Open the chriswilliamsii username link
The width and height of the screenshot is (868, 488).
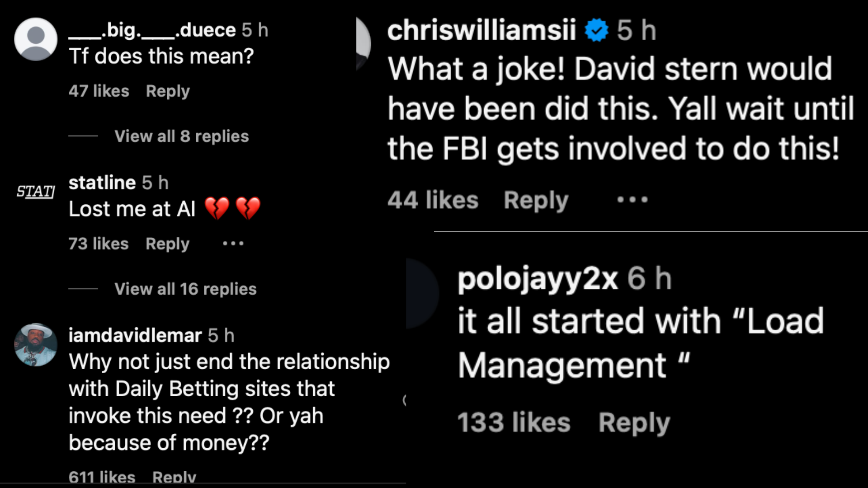pyautogui.click(x=481, y=30)
